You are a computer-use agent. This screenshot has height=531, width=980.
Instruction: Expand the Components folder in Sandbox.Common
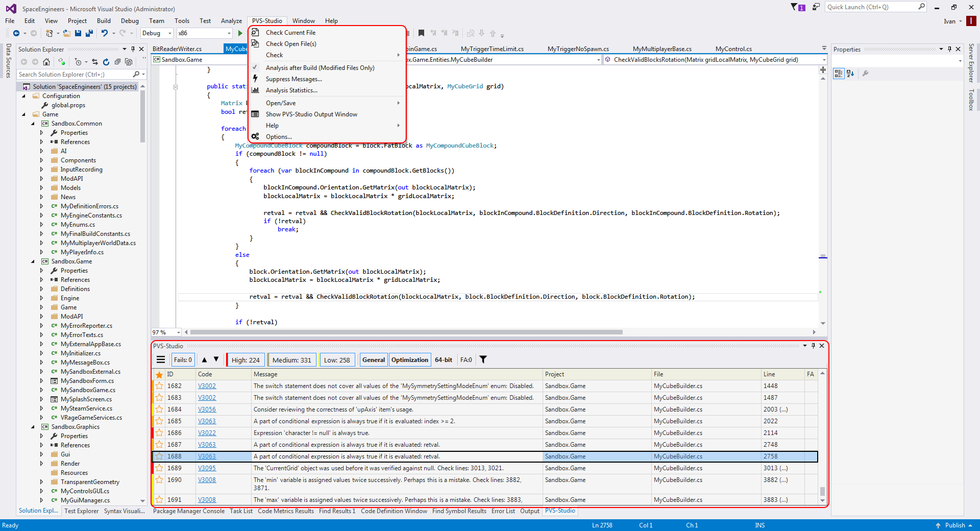tap(42, 160)
